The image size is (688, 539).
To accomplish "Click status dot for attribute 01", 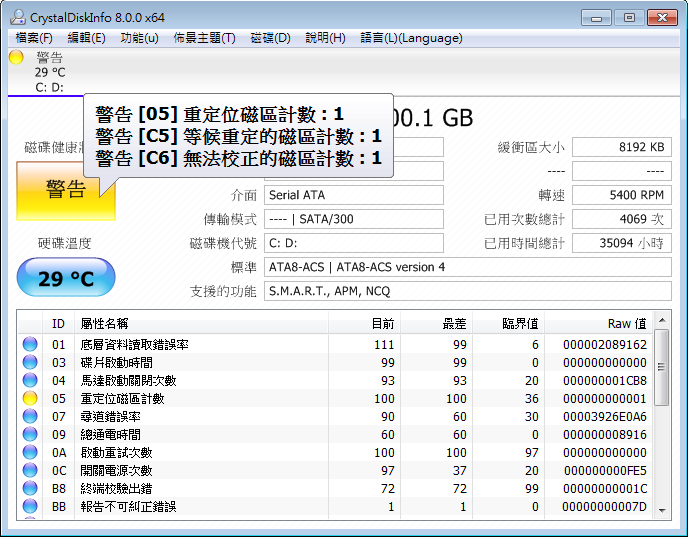I will tap(30, 344).
